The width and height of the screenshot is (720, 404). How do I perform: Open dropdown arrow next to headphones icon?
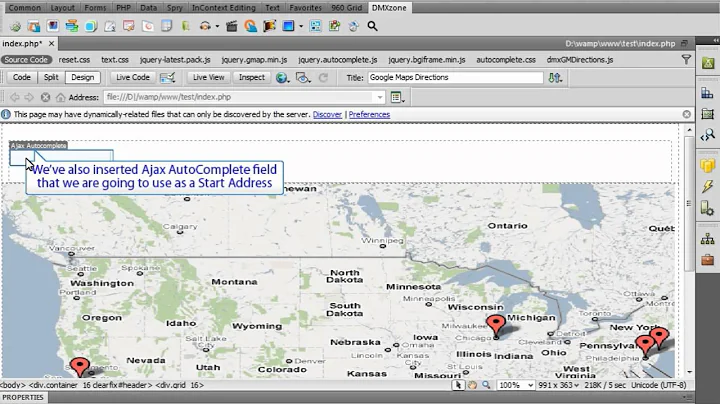[217, 26]
